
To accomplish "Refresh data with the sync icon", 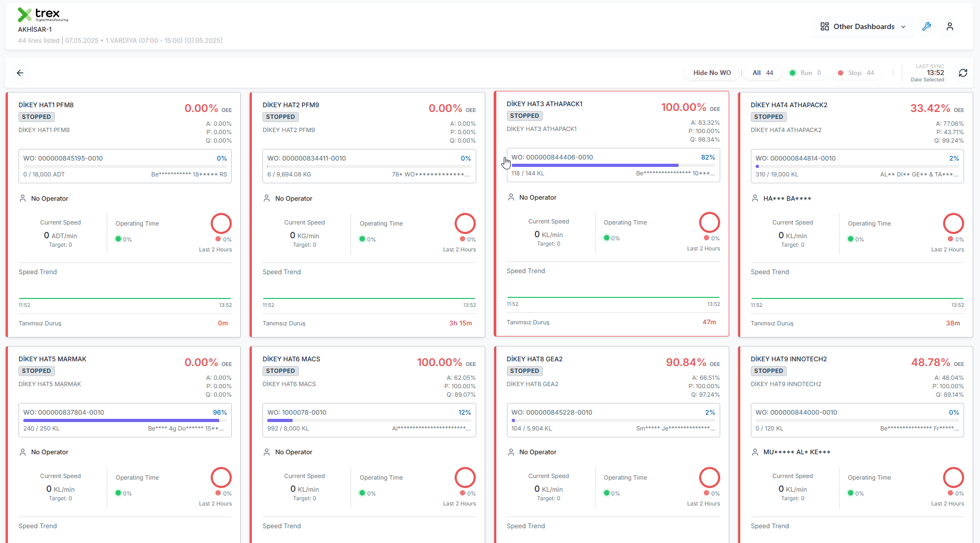I will (x=963, y=73).
